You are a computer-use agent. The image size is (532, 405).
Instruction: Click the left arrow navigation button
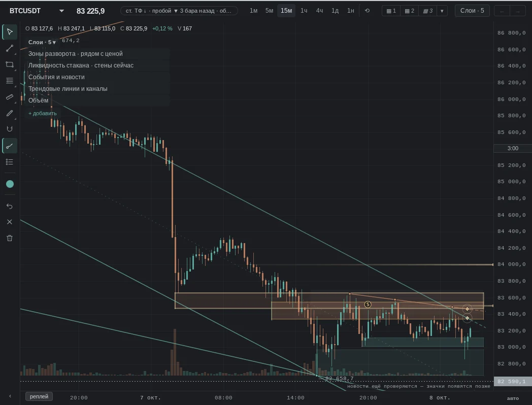point(502,11)
